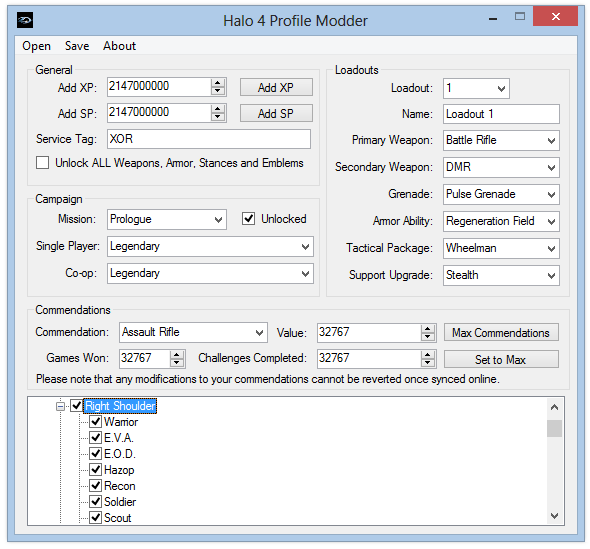The width and height of the screenshot is (590, 549).
Task: Uncheck the E.O.D. checkbox
Action: pos(96,454)
